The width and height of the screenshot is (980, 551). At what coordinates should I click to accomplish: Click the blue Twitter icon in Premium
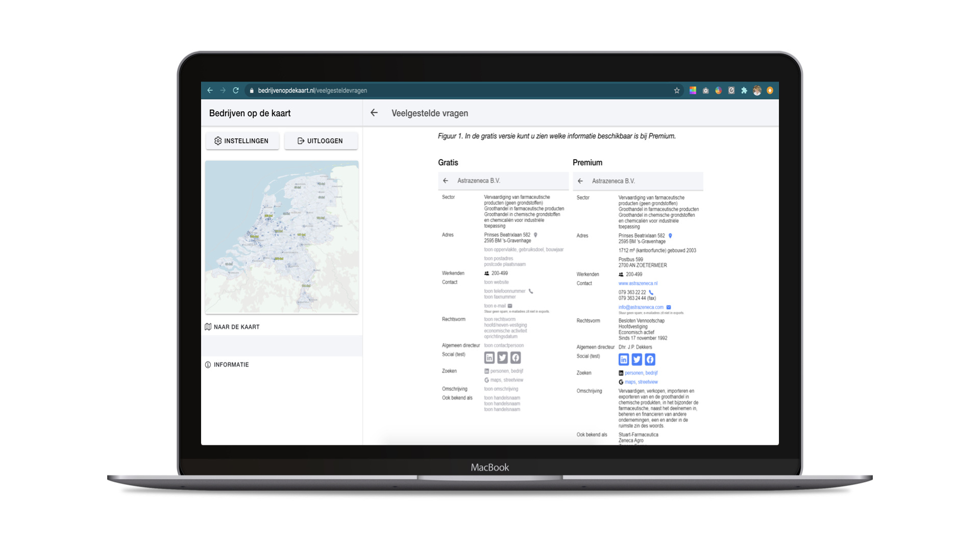pos(636,360)
